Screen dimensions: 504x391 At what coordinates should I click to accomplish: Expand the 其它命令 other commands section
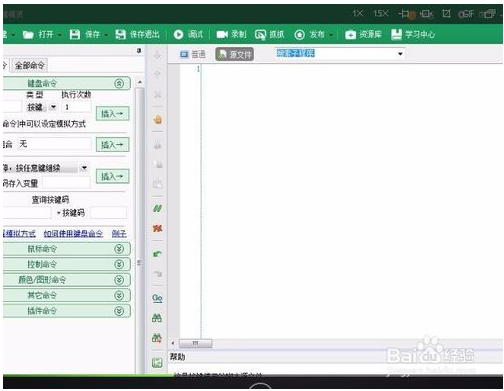119,295
